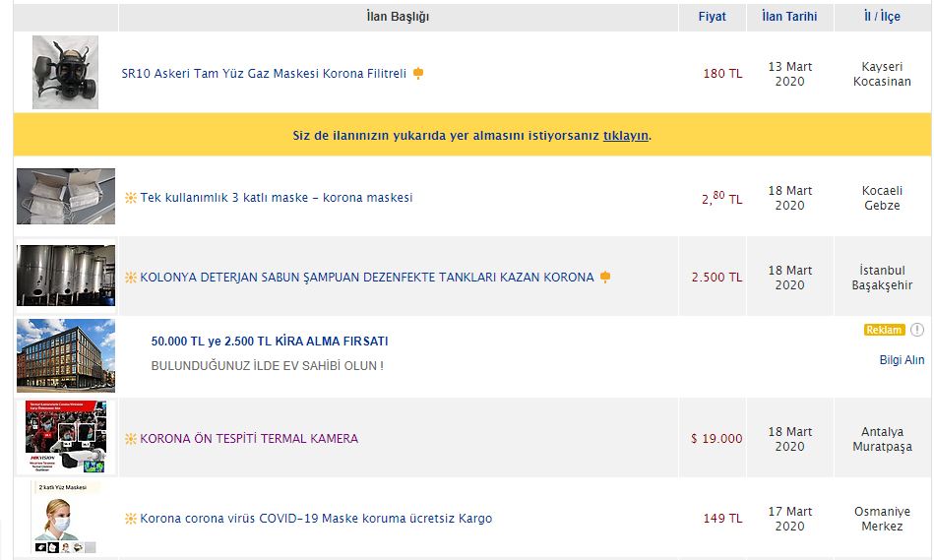Click the yellow Reklam ad badge
The image size is (934, 560).
[x=884, y=330]
